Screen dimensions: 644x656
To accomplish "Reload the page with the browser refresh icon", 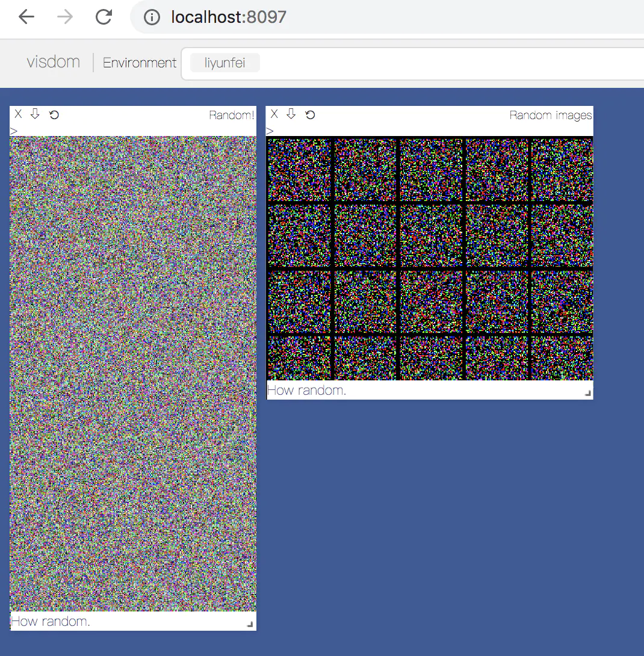I will point(104,17).
